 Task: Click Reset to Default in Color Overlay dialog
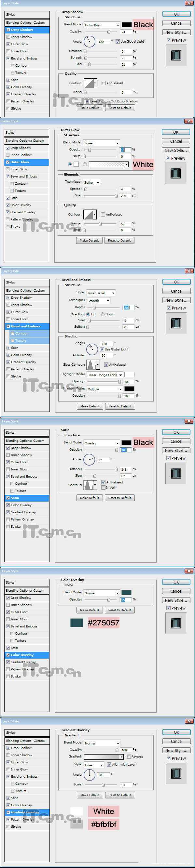[x=120, y=610]
